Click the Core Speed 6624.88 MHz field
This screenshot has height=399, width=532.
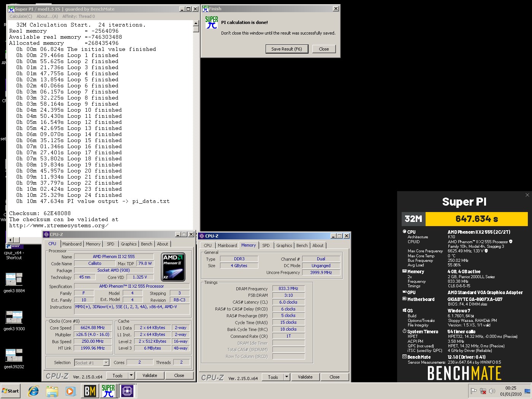point(93,328)
